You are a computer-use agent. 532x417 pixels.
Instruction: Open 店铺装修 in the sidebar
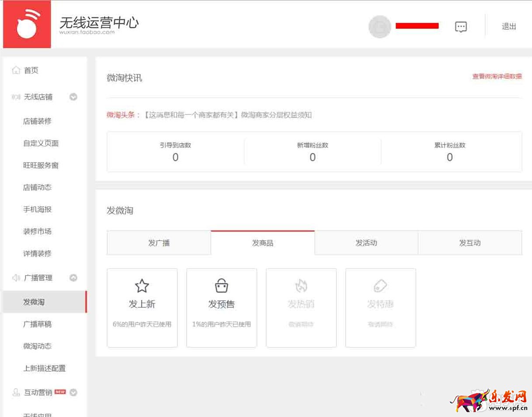coord(37,121)
